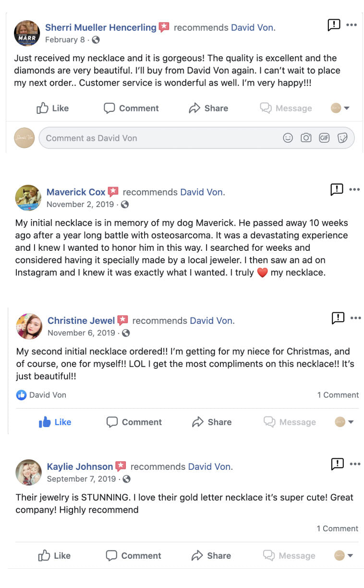Insert a GIF via the GIF icon

pos(324,138)
